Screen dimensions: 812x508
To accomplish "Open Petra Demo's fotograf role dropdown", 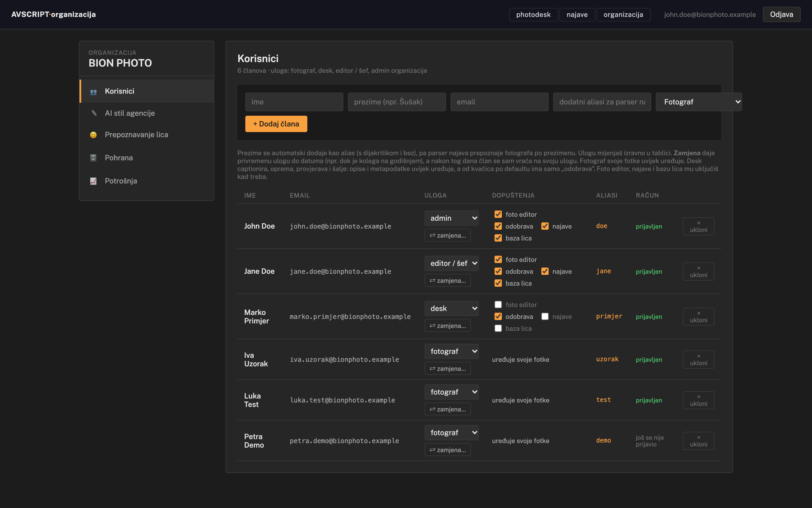I will click(x=451, y=433).
